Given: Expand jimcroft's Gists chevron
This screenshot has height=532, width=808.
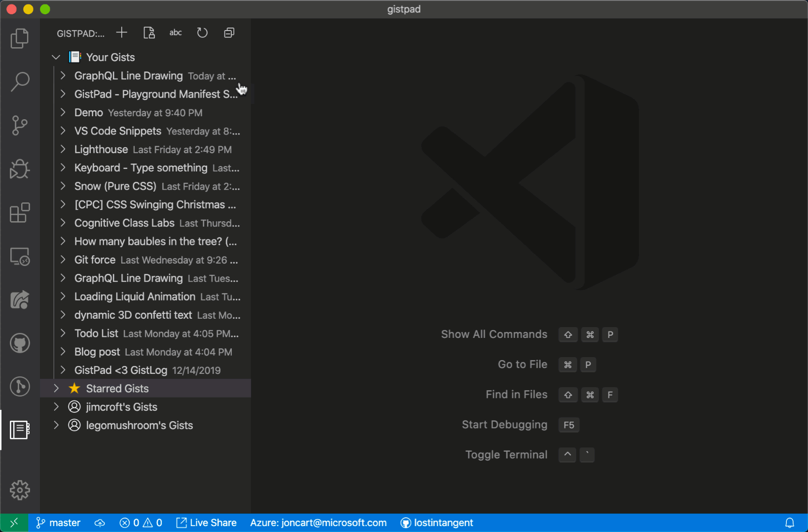Looking at the screenshot, I should click(56, 407).
